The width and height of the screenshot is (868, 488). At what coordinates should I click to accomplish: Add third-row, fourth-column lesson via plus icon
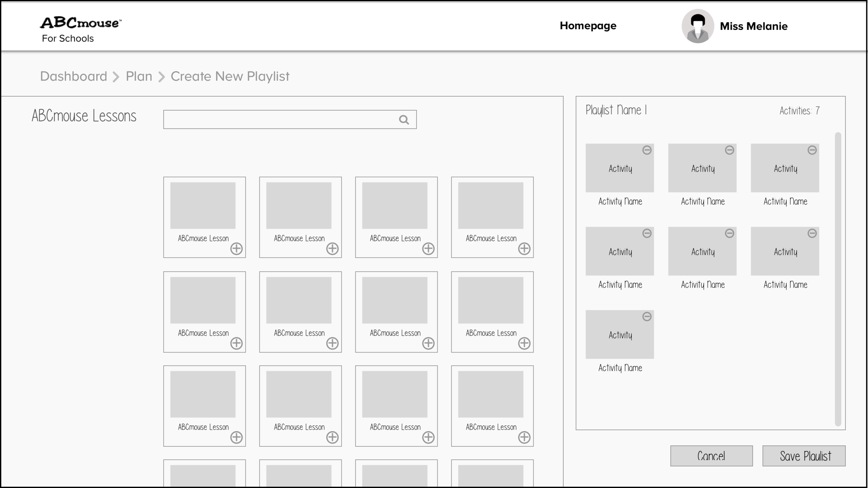click(x=524, y=437)
